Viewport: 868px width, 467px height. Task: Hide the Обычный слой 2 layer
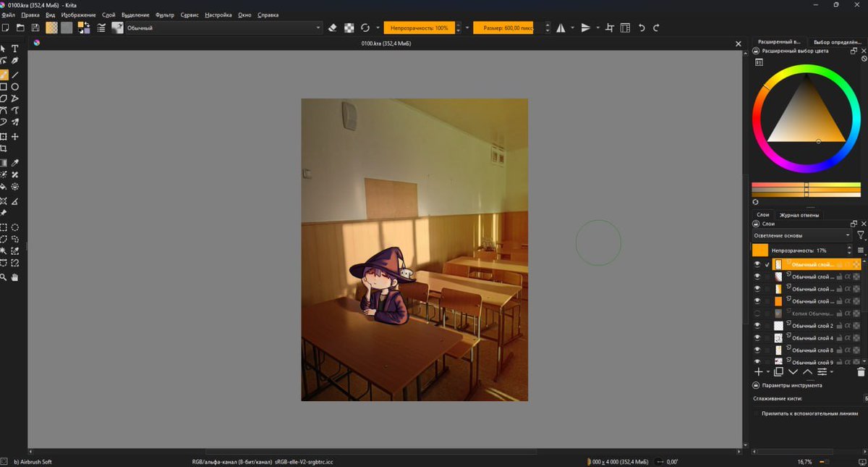(x=757, y=326)
